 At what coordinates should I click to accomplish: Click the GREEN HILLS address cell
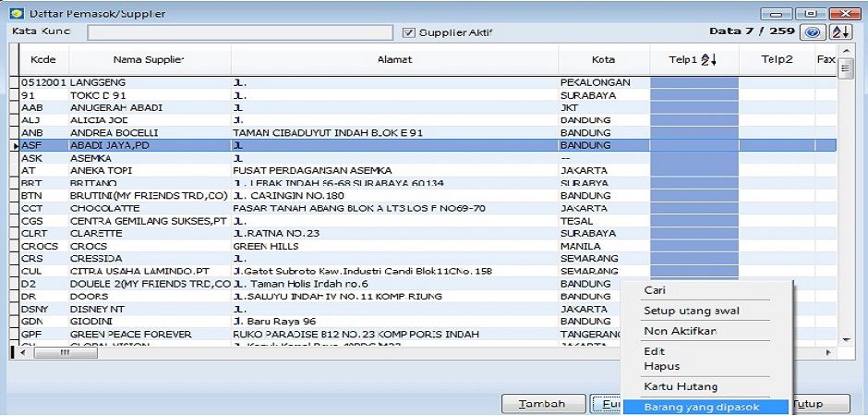[394, 246]
